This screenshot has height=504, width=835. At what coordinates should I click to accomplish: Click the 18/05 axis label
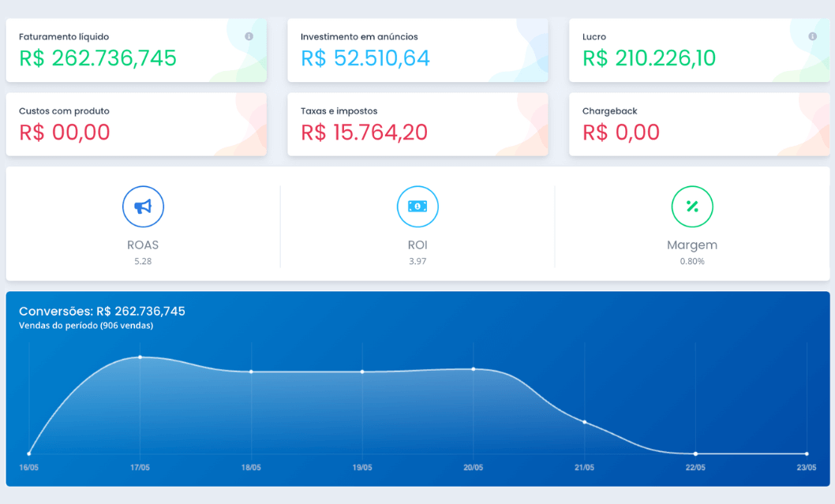click(251, 468)
